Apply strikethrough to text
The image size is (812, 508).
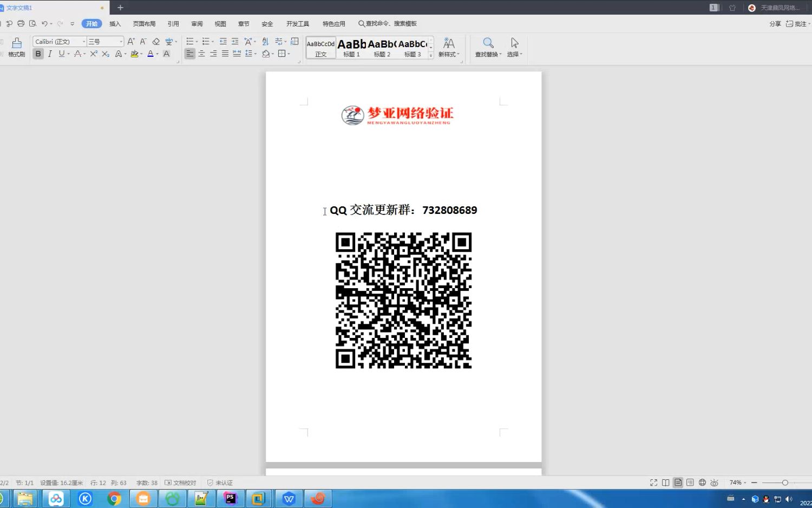[77, 54]
